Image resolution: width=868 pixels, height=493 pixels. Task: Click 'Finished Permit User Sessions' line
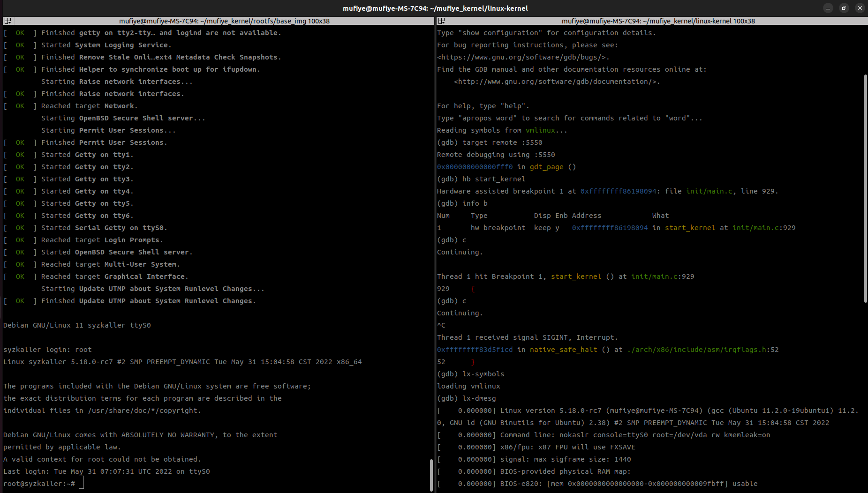click(x=85, y=142)
